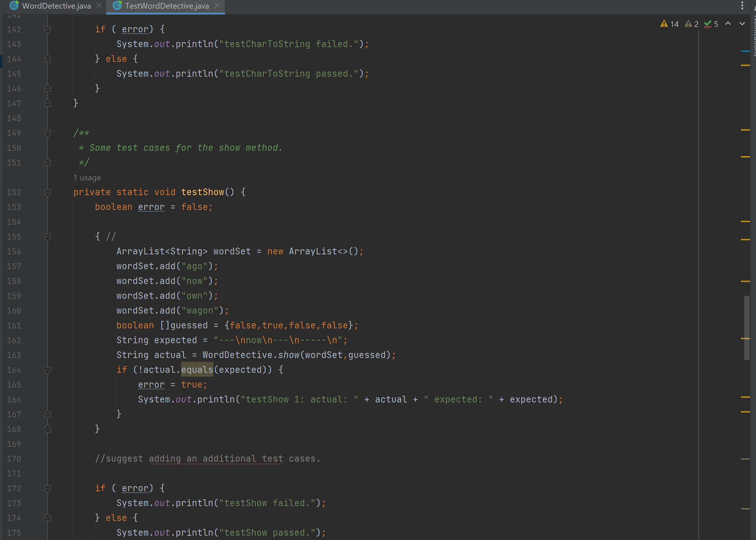Close the WordDetective.java tab

pyautogui.click(x=99, y=6)
